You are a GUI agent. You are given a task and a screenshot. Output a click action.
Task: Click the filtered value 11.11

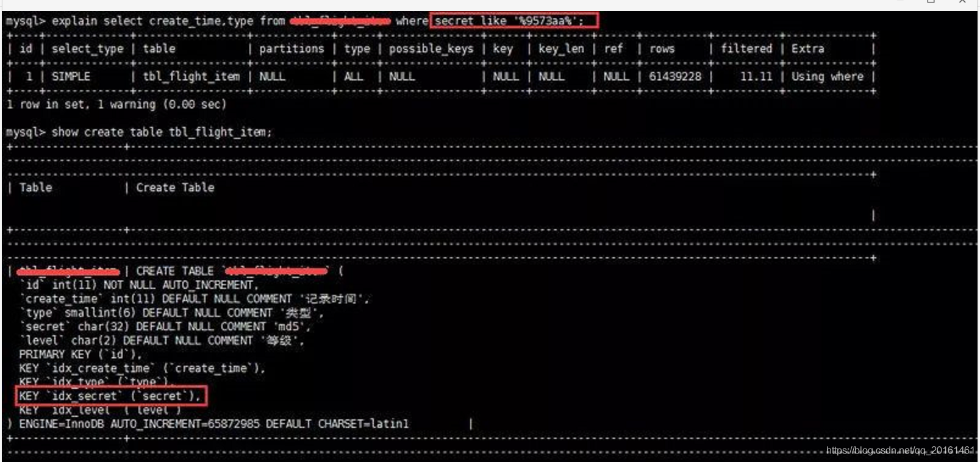[x=756, y=77]
